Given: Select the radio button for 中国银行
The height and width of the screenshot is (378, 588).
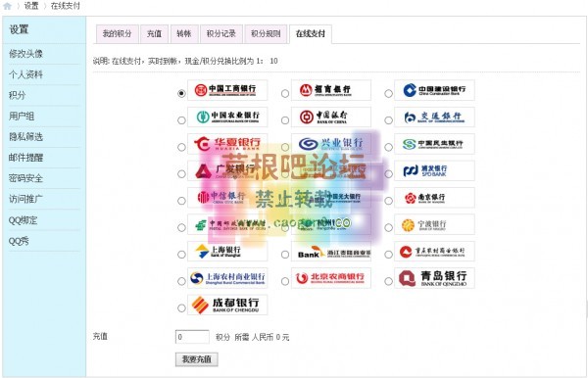Looking at the screenshot, I should 285,120.
